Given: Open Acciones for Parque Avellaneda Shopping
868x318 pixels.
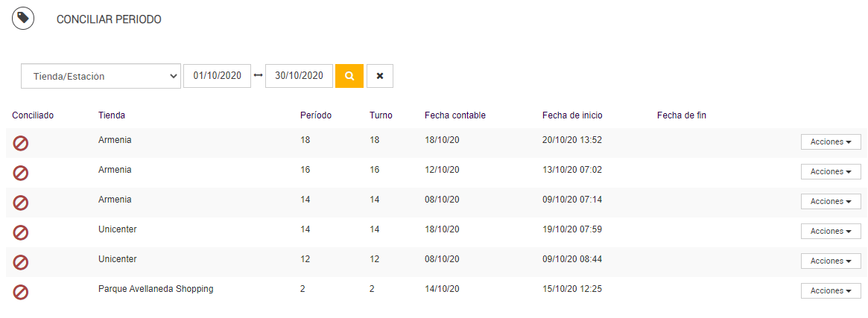Looking at the screenshot, I should click(831, 290).
